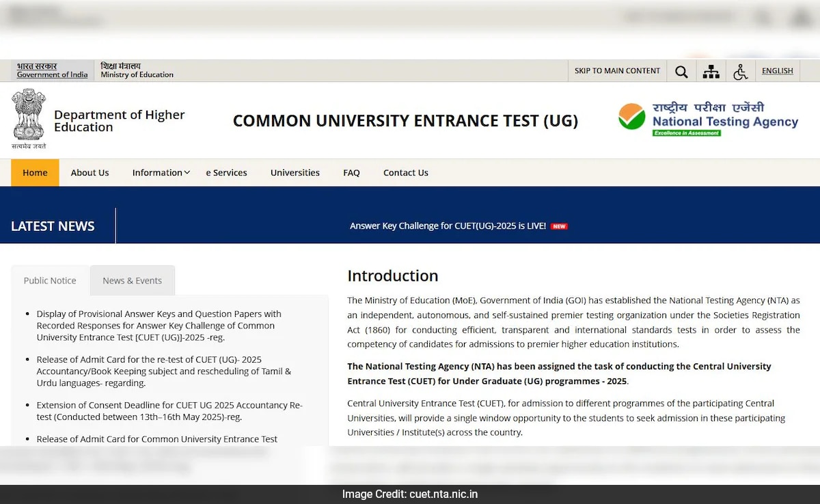The image size is (820, 504).
Task: Open Provisional Answer Keys display notice
Action: (159, 326)
